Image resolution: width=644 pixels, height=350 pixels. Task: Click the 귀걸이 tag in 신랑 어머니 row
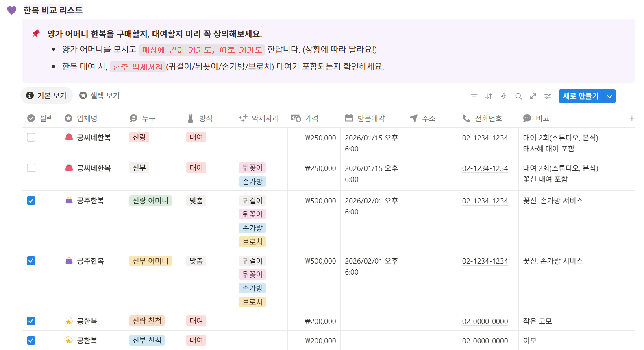252,201
